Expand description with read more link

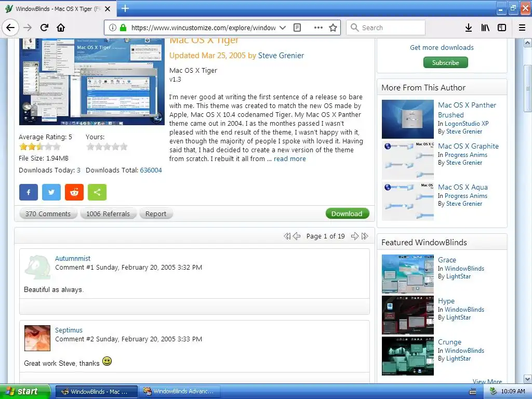(290, 159)
